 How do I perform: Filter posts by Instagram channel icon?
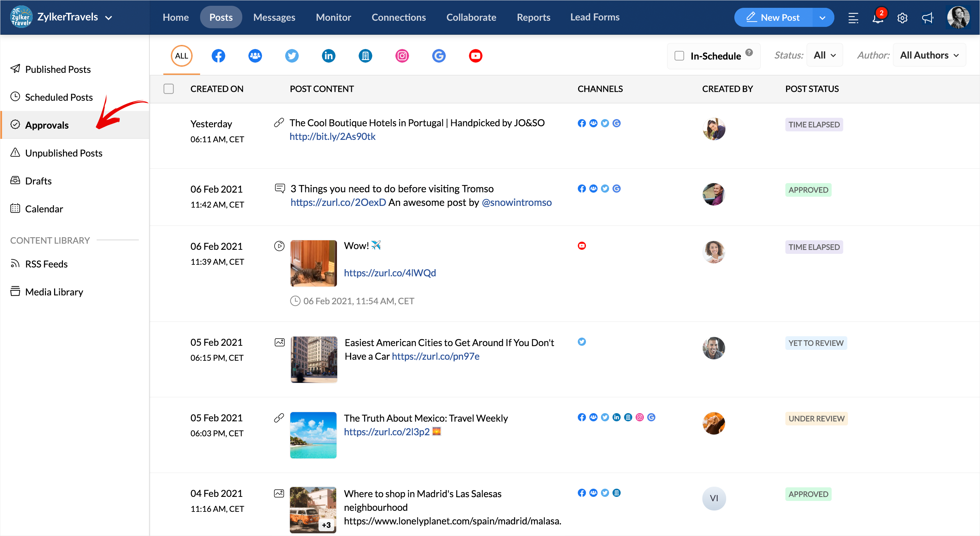(402, 56)
